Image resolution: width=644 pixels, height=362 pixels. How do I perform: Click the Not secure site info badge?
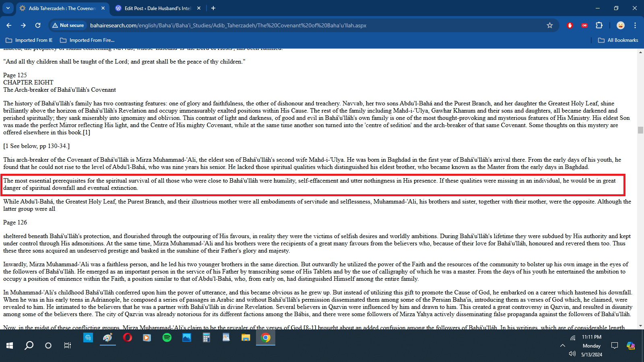pyautogui.click(x=68, y=25)
